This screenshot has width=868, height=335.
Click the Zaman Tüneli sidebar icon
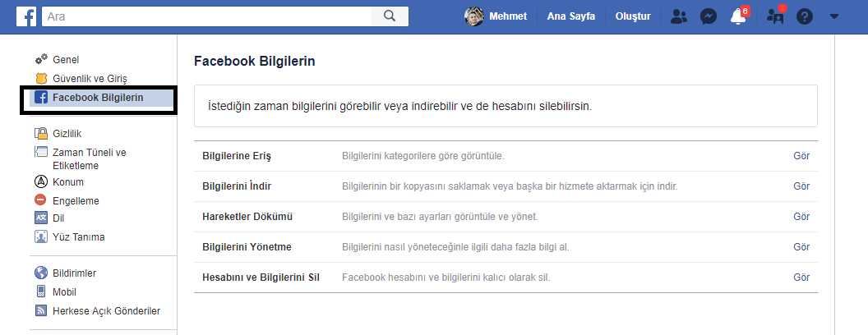tap(41, 152)
